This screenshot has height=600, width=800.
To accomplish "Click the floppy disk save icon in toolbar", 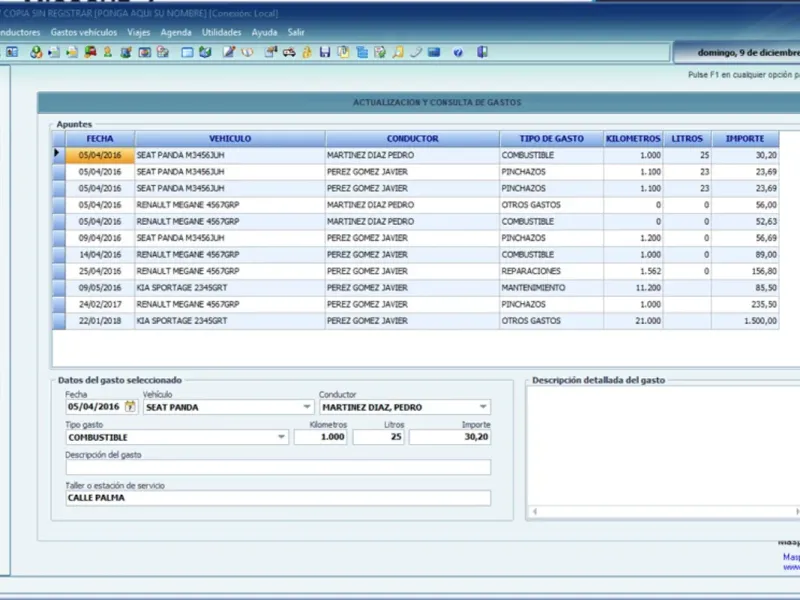I will [325, 52].
